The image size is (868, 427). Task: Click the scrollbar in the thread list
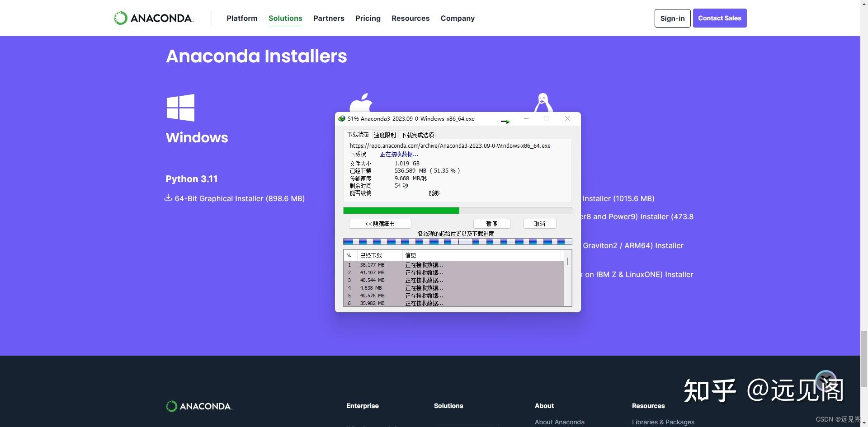[568, 261]
